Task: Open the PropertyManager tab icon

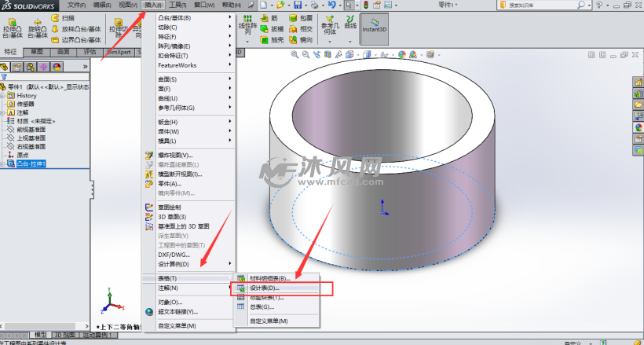Action: click(x=16, y=67)
